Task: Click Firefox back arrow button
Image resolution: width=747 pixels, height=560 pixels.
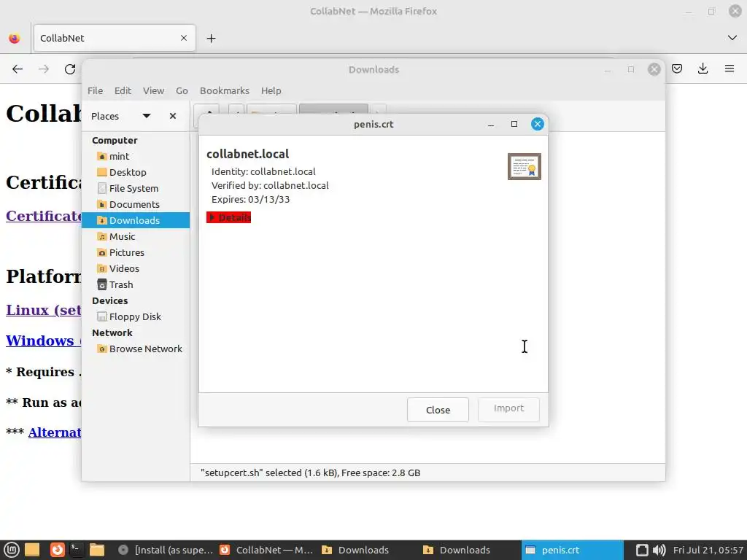Action: (18, 69)
